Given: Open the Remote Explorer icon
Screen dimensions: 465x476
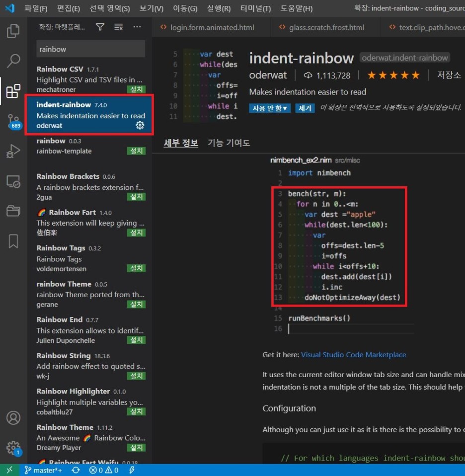Looking at the screenshot, I should pyautogui.click(x=13, y=181).
